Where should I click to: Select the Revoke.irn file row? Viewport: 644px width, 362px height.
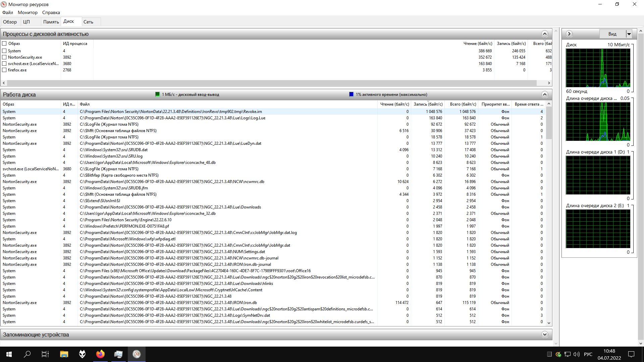[273, 112]
